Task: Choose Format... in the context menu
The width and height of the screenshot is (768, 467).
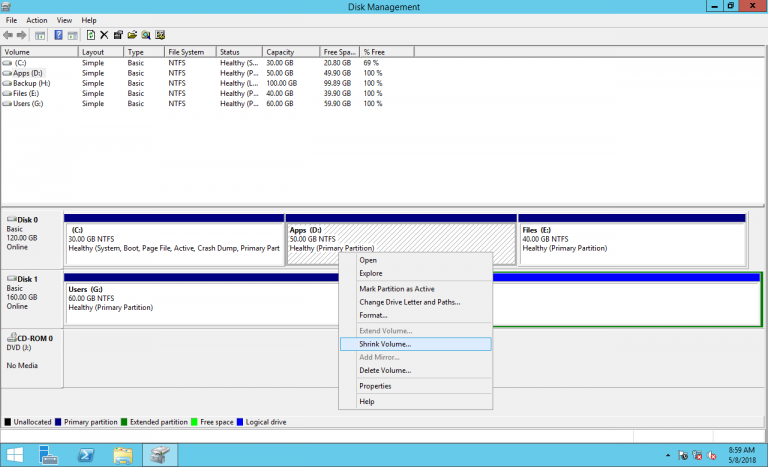Action: click(415, 316)
